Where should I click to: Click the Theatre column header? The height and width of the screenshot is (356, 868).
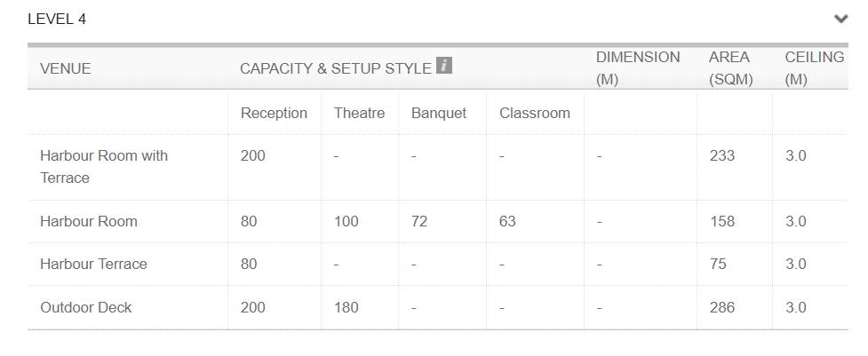359,114
